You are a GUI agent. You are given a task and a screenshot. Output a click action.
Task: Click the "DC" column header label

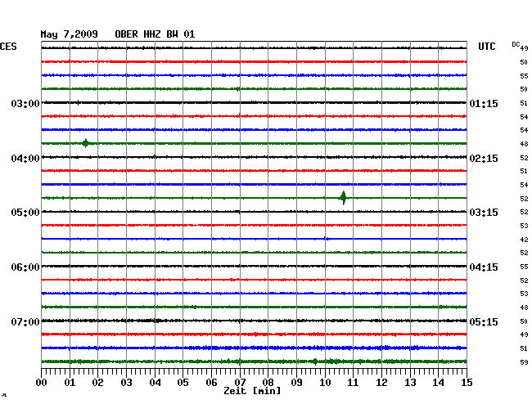[x=516, y=44]
